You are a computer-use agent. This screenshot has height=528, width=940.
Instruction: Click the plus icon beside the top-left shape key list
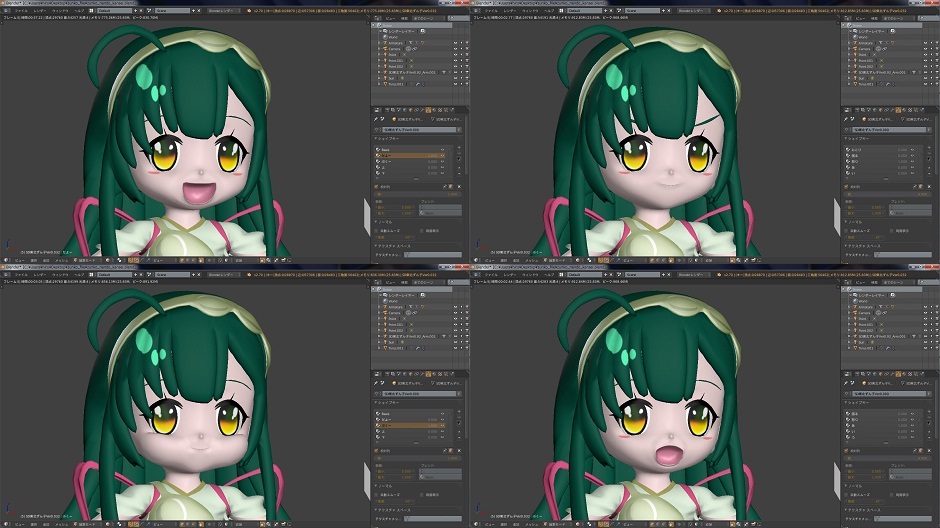tap(459, 147)
